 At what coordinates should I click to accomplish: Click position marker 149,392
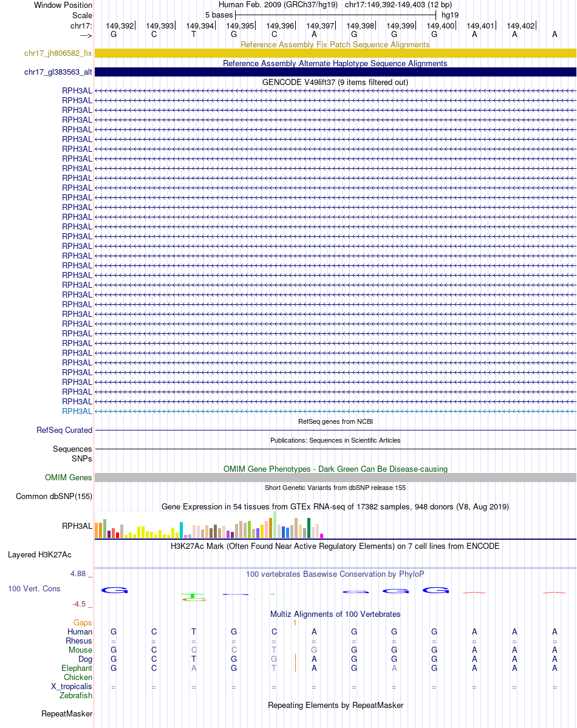pos(120,26)
